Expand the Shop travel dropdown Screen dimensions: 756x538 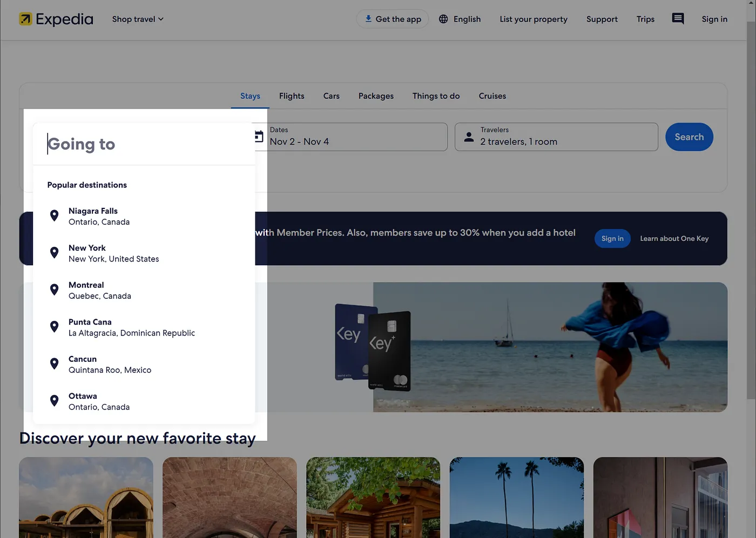coord(138,19)
